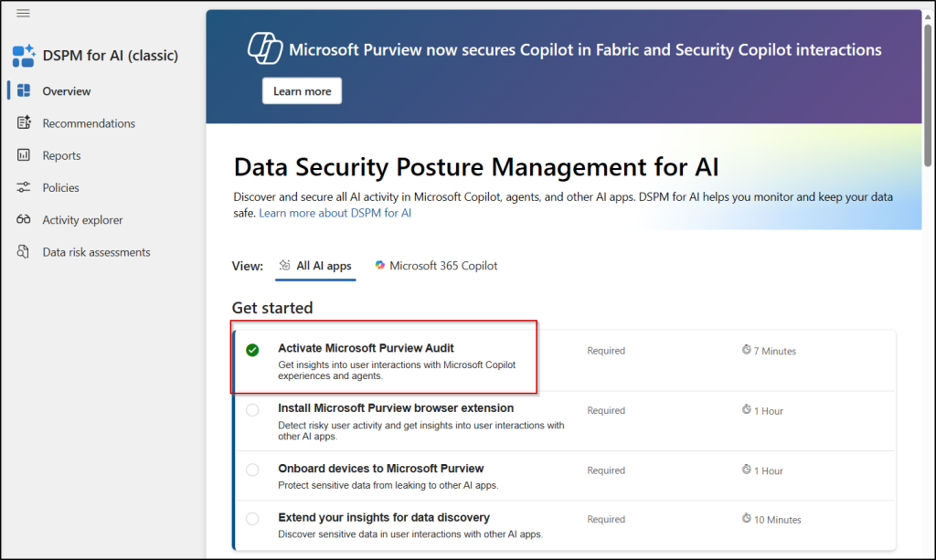
Task: Click the scrollbar up arrow
Action: 928,16
